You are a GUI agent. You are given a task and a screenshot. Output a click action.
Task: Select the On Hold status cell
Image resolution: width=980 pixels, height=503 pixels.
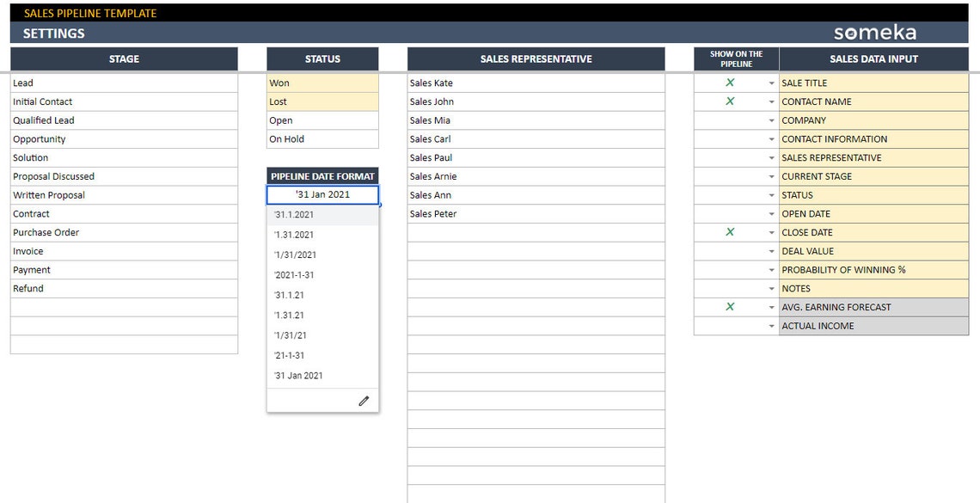click(322, 138)
